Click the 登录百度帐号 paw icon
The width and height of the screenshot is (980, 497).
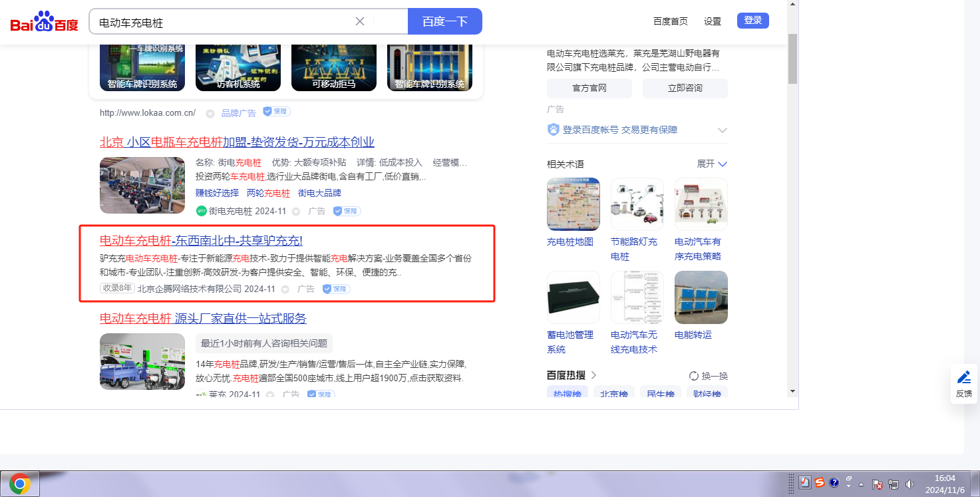554,130
